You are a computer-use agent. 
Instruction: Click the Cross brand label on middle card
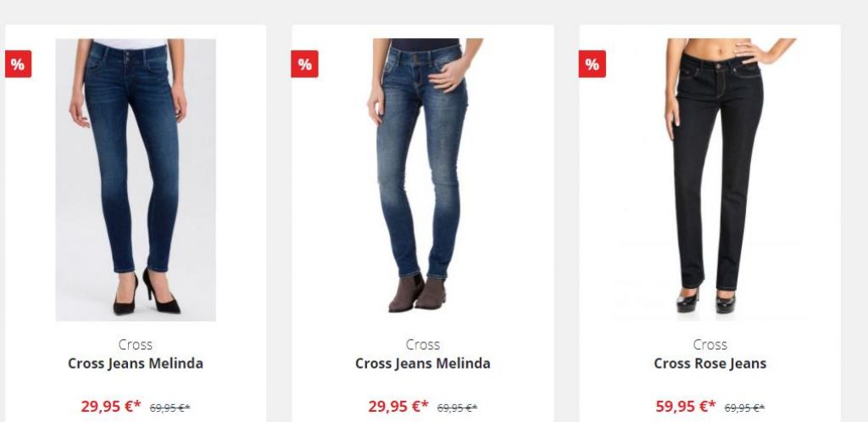423,345
